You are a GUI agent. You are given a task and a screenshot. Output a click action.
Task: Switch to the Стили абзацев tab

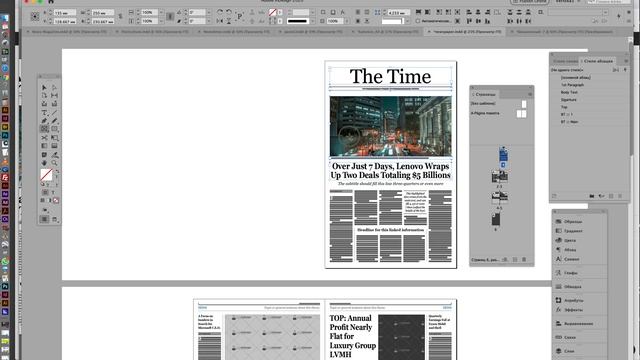coord(598,61)
